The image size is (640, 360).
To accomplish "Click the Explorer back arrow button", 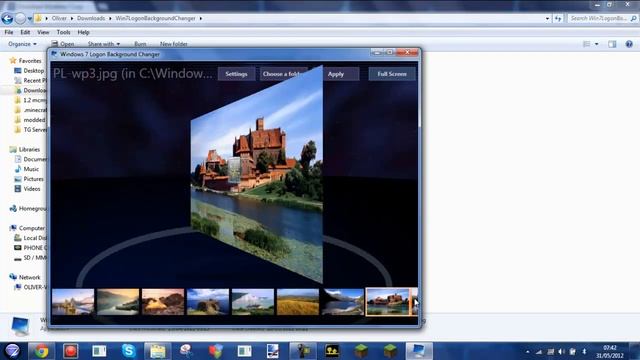I will click(7, 18).
